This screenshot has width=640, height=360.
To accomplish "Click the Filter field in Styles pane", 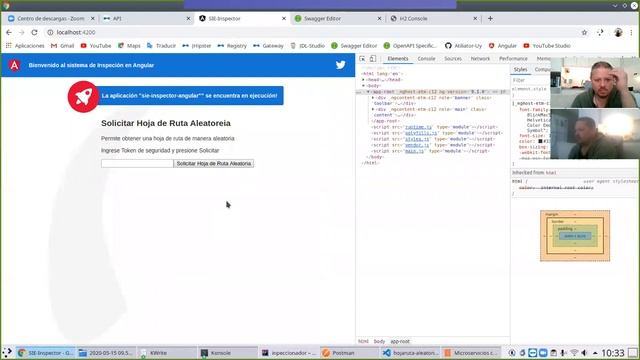I will point(531,80).
